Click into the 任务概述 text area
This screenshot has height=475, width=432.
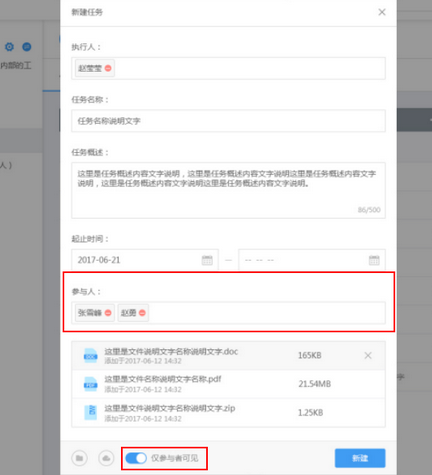228,190
